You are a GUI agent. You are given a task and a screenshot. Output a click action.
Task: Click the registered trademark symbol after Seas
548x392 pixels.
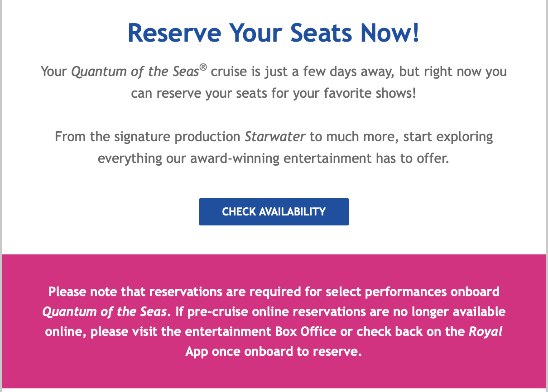[x=203, y=69]
